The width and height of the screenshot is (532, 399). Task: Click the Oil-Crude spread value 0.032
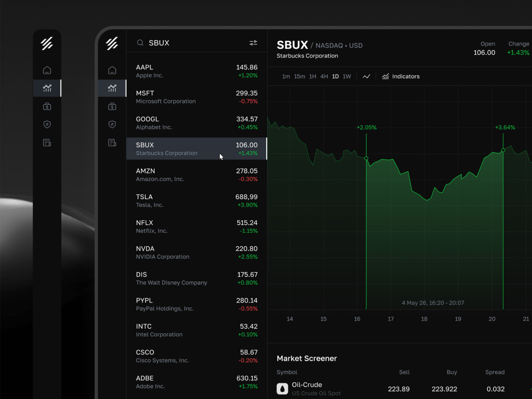[495, 389]
